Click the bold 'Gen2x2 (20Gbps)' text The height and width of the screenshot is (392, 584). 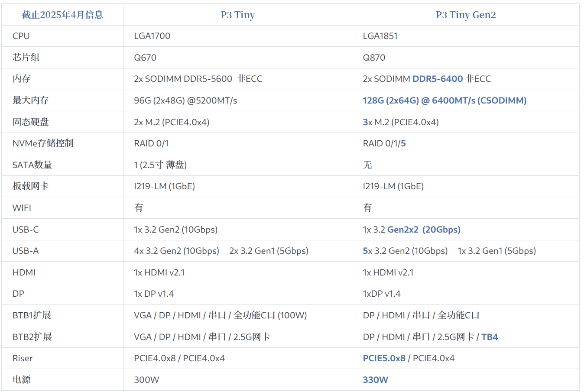point(424,230)
